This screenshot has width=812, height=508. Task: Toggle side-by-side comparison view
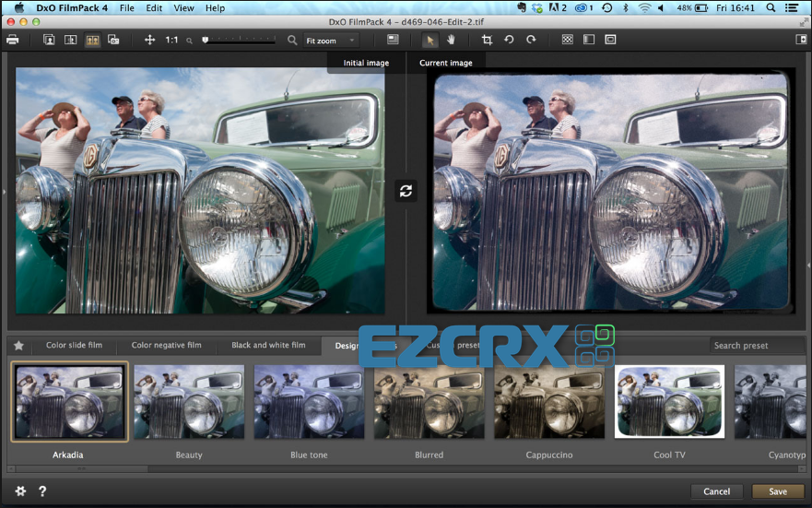tap(92, 40)
